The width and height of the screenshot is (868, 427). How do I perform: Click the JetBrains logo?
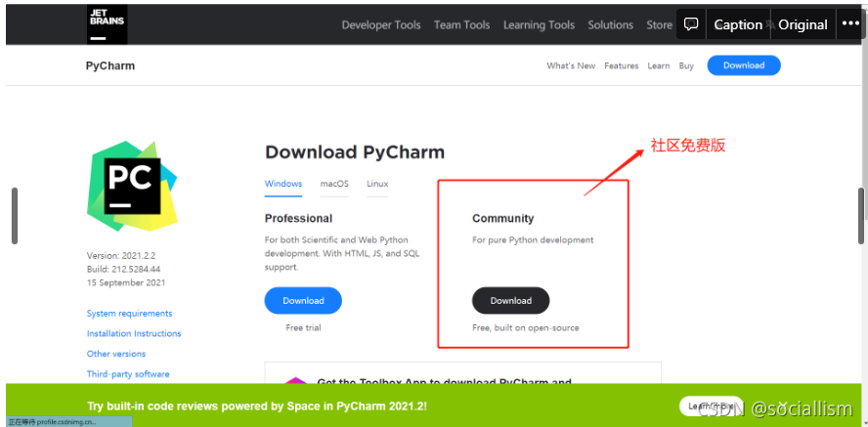click(x=107, y=24)
